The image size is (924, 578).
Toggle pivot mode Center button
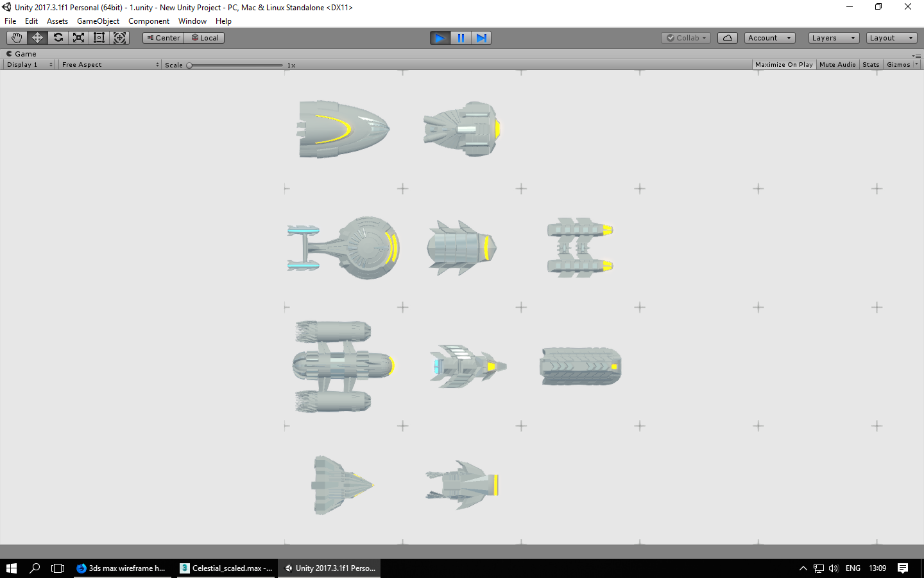tap(163, 38)
